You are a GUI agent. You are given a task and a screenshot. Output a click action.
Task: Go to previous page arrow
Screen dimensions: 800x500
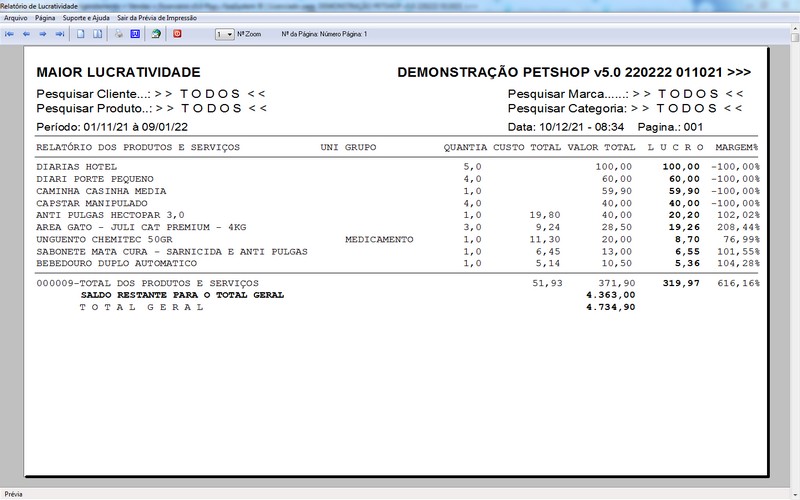(x=26, y=34)
